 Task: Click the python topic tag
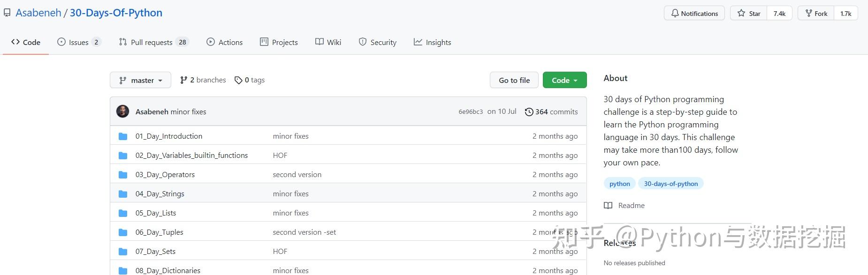tap(619, 184)
